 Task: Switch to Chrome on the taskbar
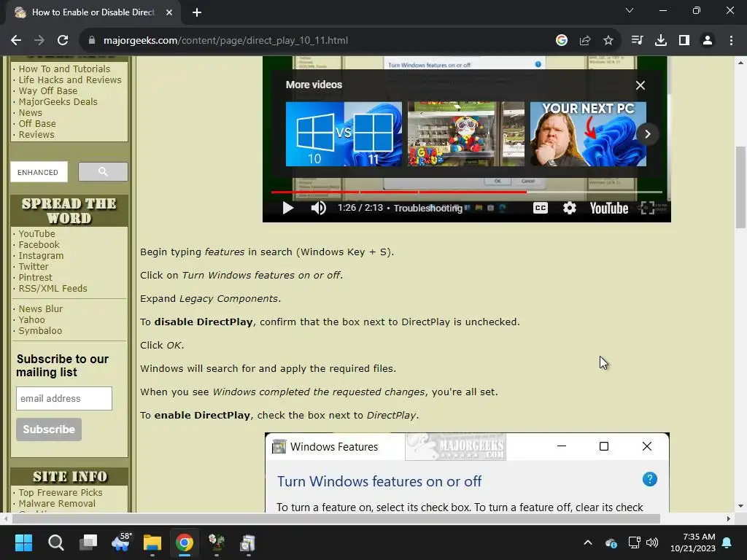click(185, 542)
